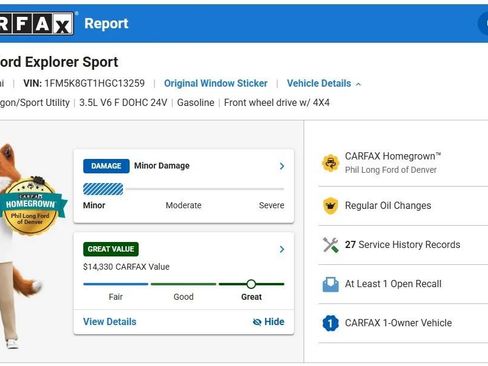Click the DAMAGE blue badge
488x366 pixels.
(106, 166)
